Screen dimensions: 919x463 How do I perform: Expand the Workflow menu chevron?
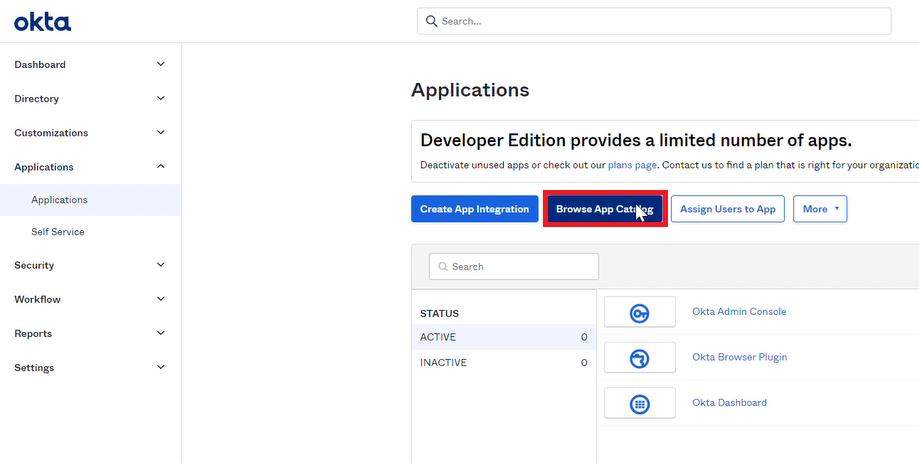pos(161,298)
